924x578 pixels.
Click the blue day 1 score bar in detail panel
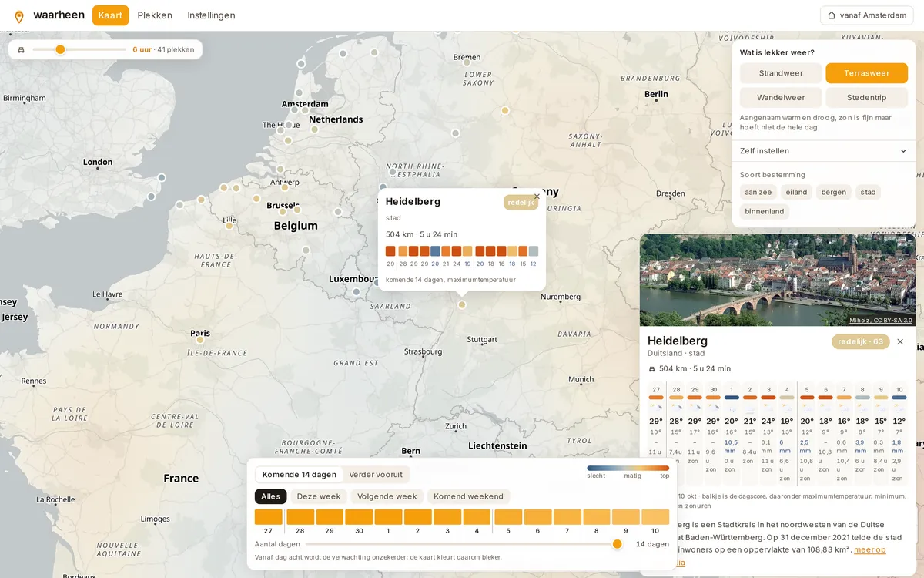point(731,398)
